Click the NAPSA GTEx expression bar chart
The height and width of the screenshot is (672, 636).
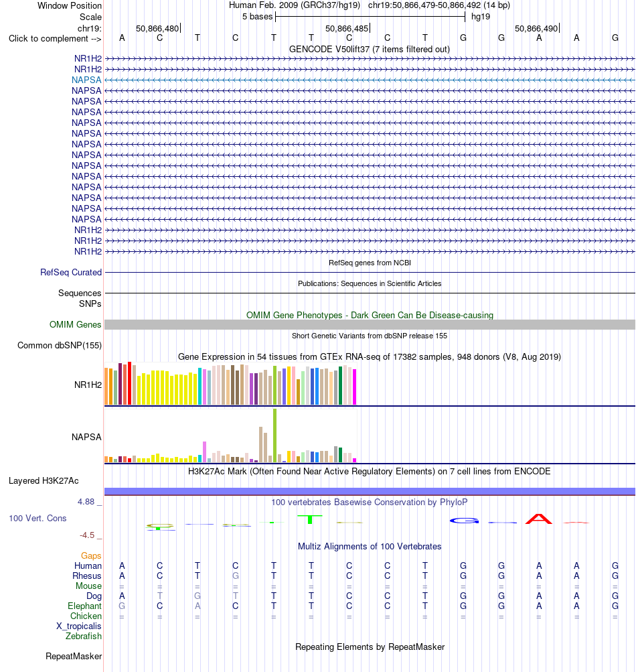pos(230,436)
